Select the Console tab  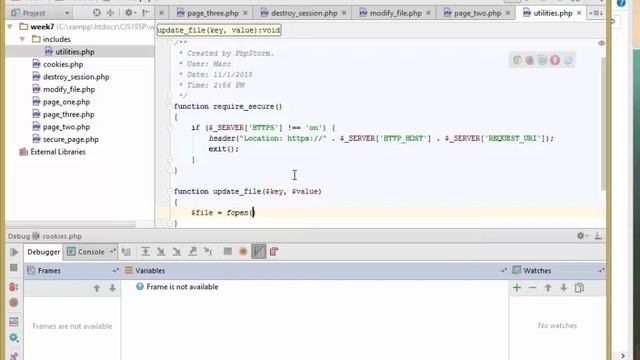[x=91, y=252]
